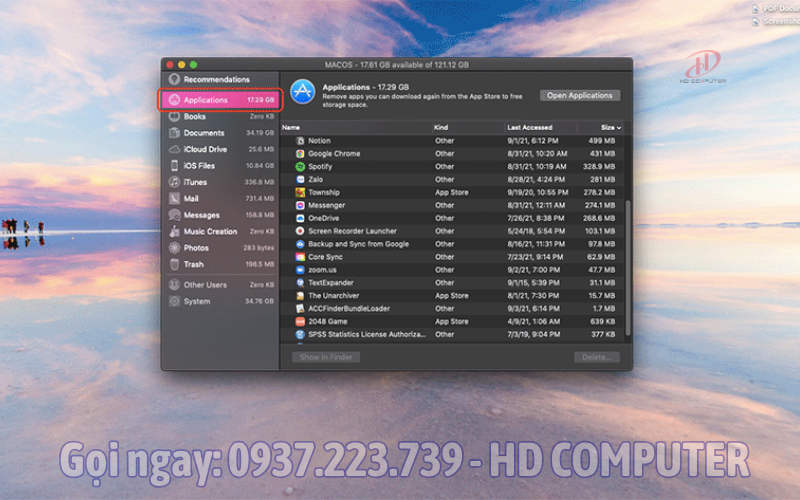
Task: Select the Messenger app icon
Action: tap(300, 205)
